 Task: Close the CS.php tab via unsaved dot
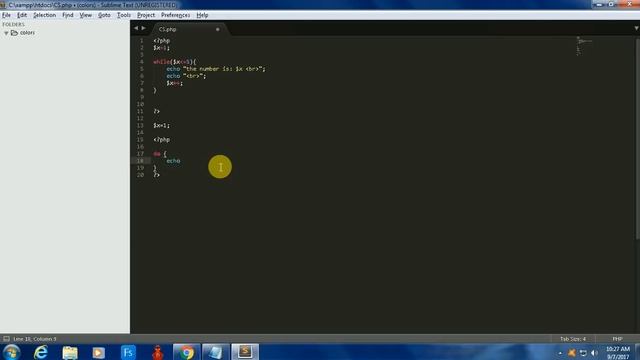[x=218, y=29]
